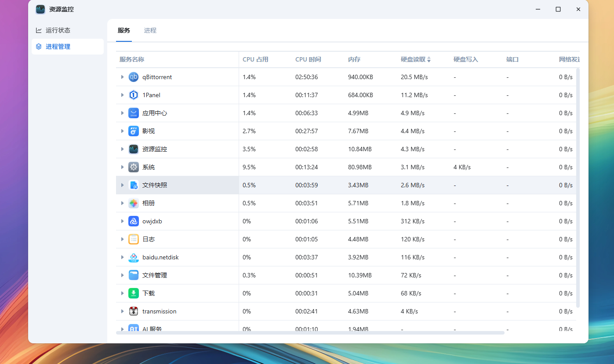Screen dimensions: 614x364
Task: Click the 应用中心 service icon
Action: [134, 113]
